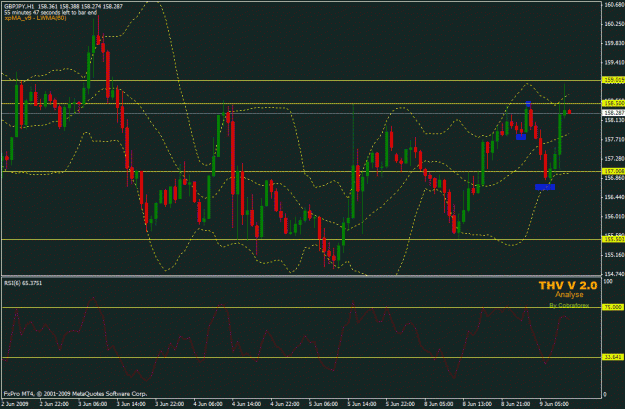Screen dimensions: 625x409
Task: Click the 155.160 price axis value
Action: pos(614,255)
